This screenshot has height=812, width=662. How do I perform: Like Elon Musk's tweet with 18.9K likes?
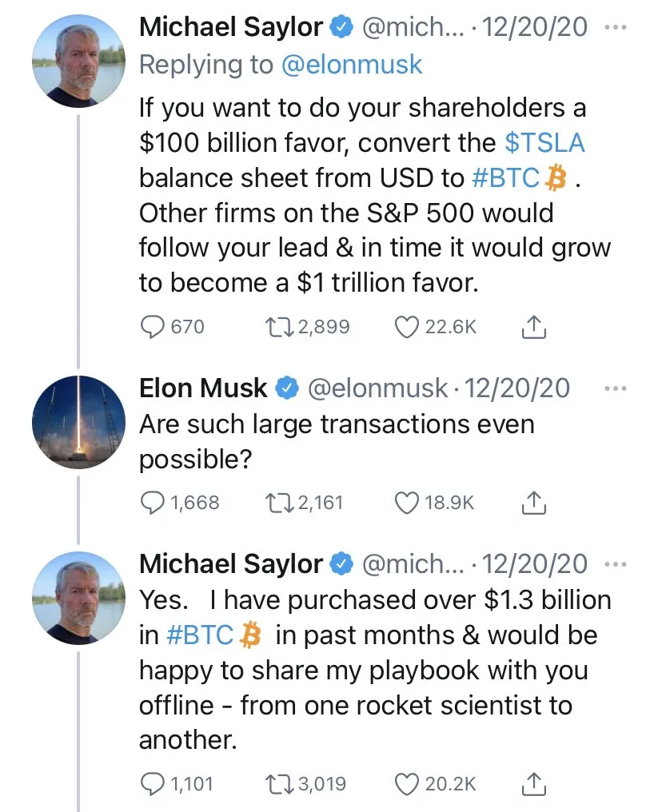pyautogui.click(x=408, y=503)
